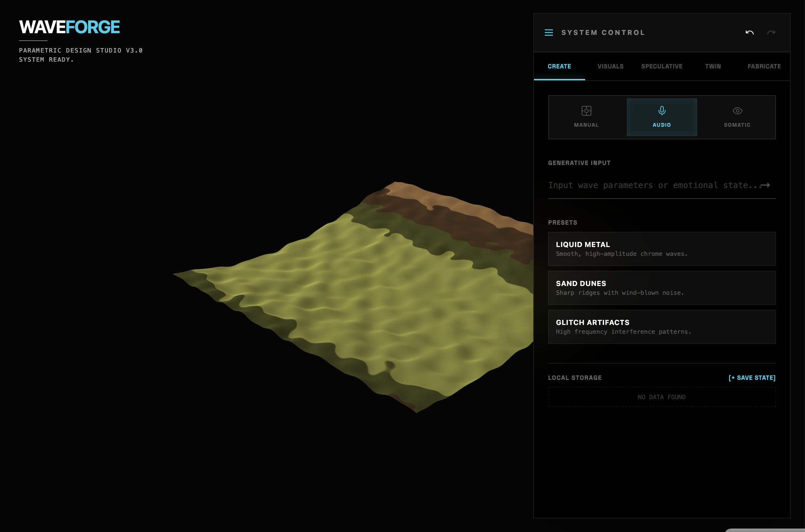This screenshot has height=532, width=805.
Task: Apply the Liquid Metal preset
Action: pyautogui.click(x=661, y=249)
